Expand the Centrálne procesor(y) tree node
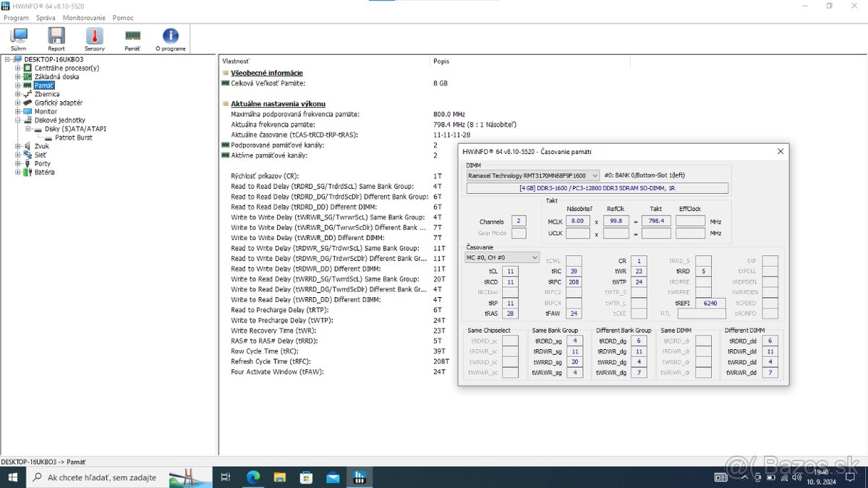Viewport: 868px width, 488px height. [x=17, y=67]
